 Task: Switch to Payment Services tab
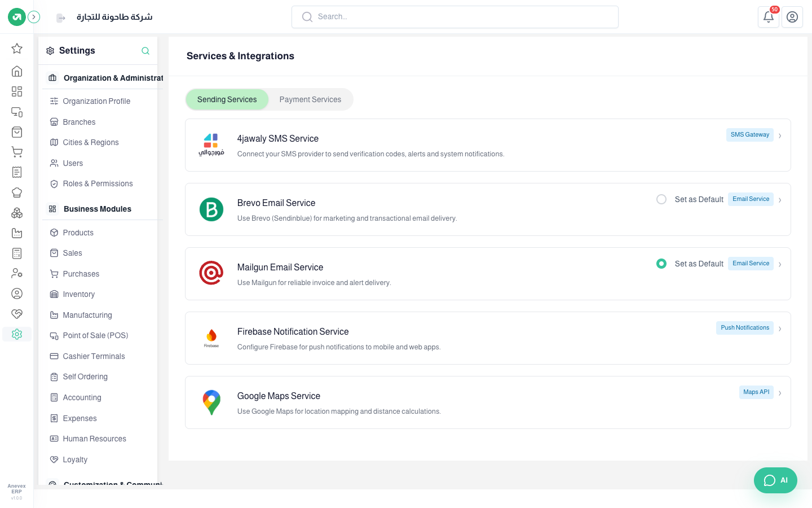[310, 99]
